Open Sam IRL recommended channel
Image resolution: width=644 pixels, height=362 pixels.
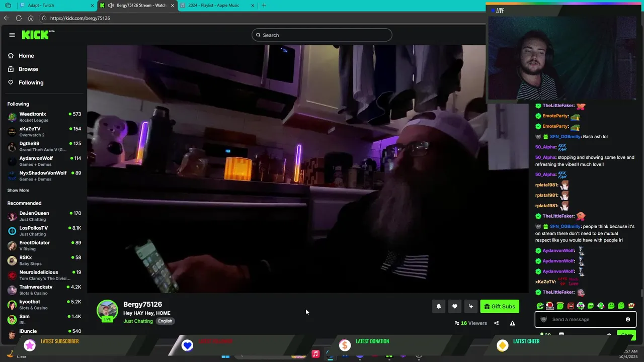[x=44, y=319]
